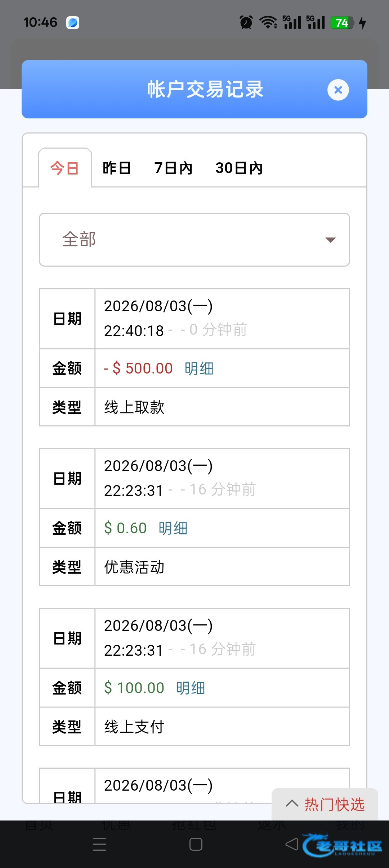Switch to the 今日 tab
389x868 pixels.
65,168
